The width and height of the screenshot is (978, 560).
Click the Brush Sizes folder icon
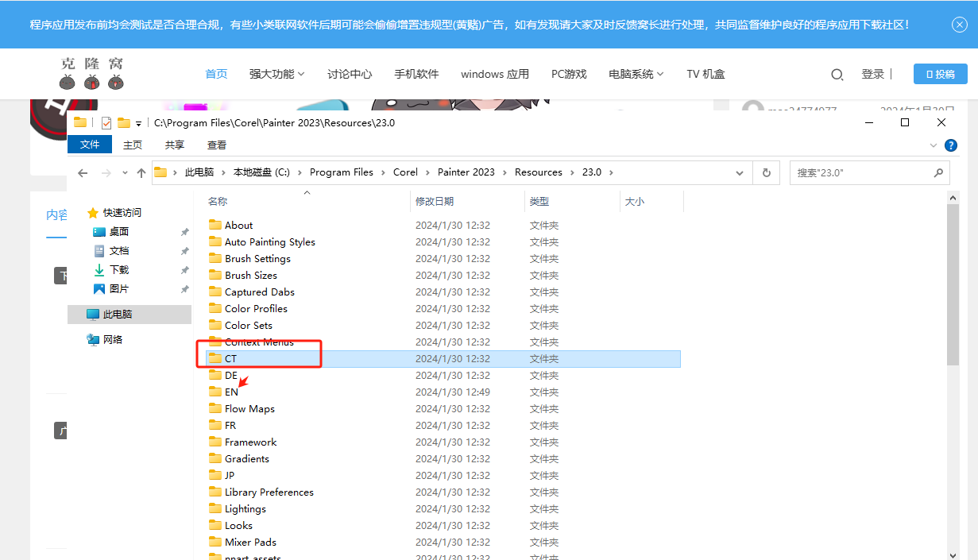[215, 275]
